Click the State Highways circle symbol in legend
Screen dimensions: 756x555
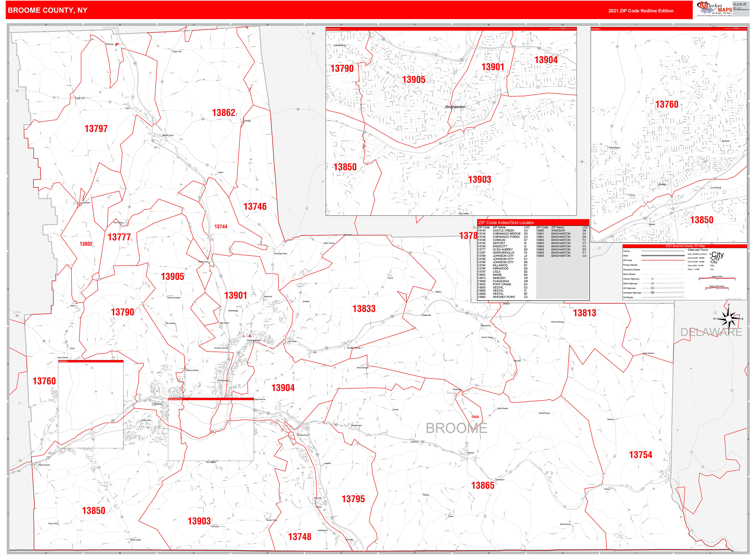652,283
